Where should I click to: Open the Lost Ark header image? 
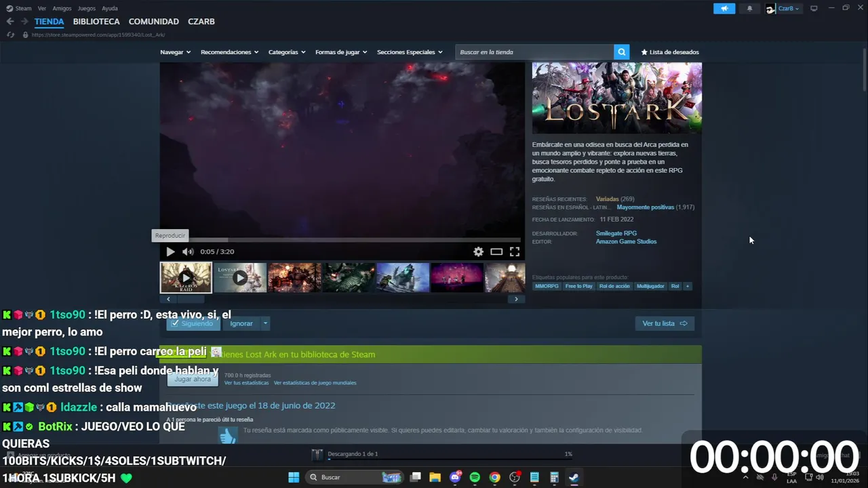[617, 98]
